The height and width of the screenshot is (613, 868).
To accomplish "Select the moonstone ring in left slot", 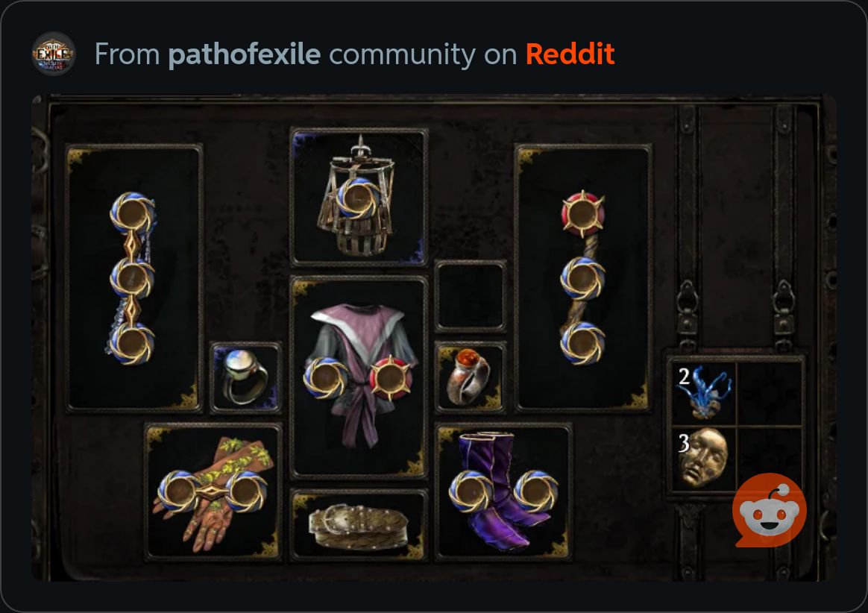I will pyautogui.click(x=246, y=377).
